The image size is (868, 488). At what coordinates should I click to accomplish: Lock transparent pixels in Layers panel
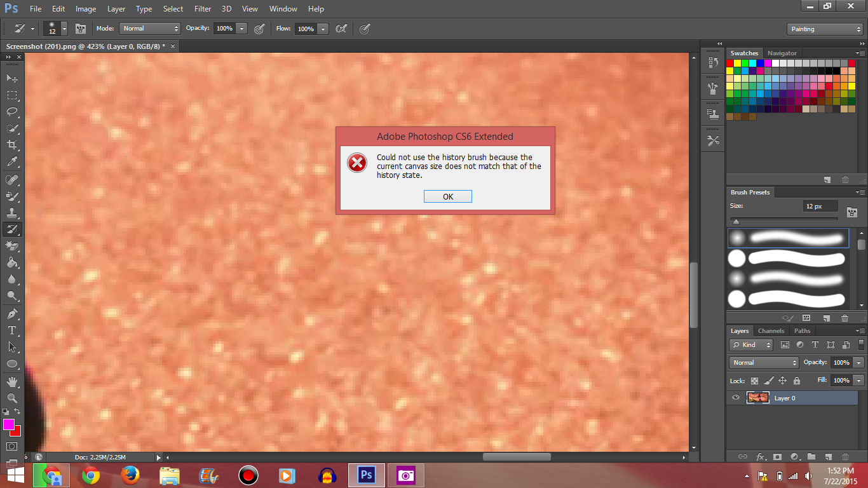click(x=754, y=381)
